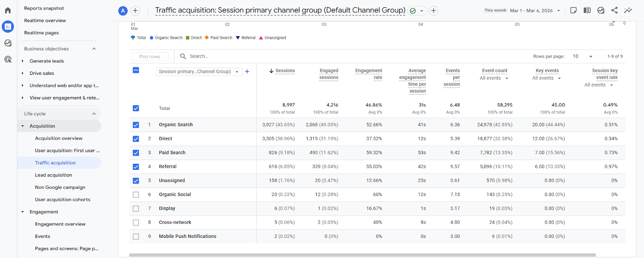Open Session key event rate All events dropdown

[599, 85]
